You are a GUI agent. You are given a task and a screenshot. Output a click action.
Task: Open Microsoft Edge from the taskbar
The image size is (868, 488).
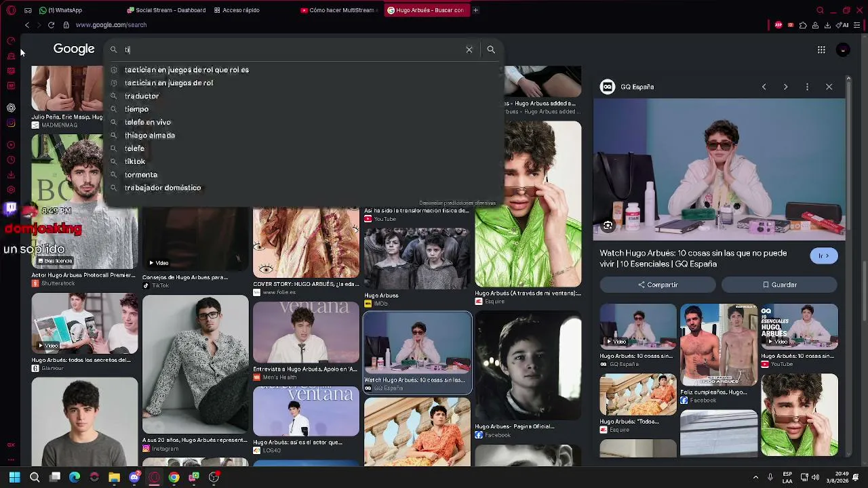[75, 477]
